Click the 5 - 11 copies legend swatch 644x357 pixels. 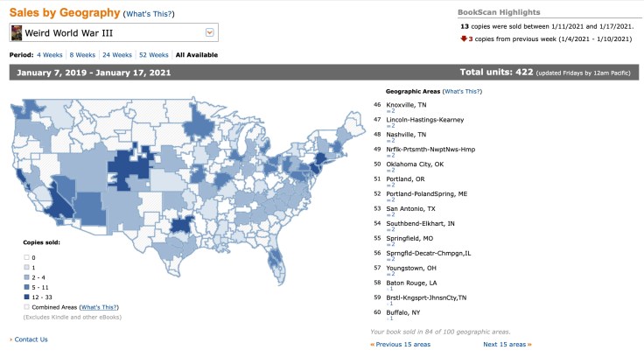(x=26, y=286)
